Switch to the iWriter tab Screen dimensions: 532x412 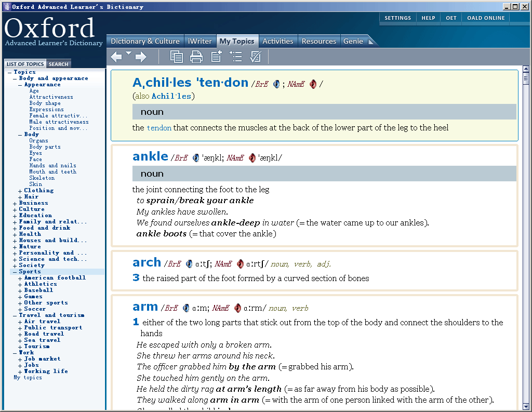(x=200, y=41)
